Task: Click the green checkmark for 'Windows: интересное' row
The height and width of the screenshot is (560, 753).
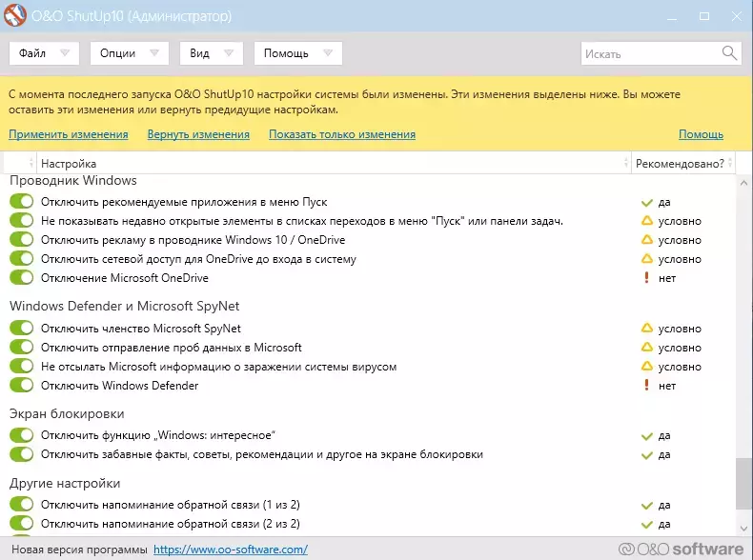Action: pyautogui.click(x=647, y=436)
